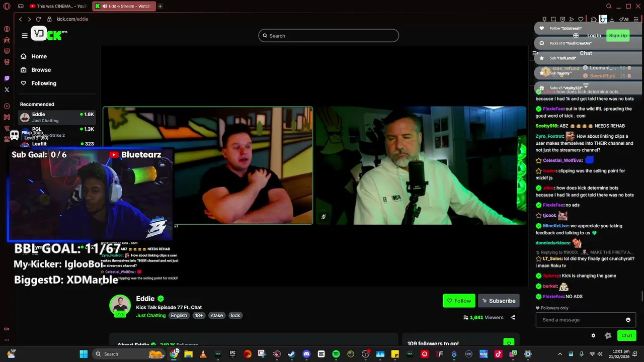Screen dimensions: 644x362
Task: Open the clock showing 12:01 pm
Action: [618, 354]
